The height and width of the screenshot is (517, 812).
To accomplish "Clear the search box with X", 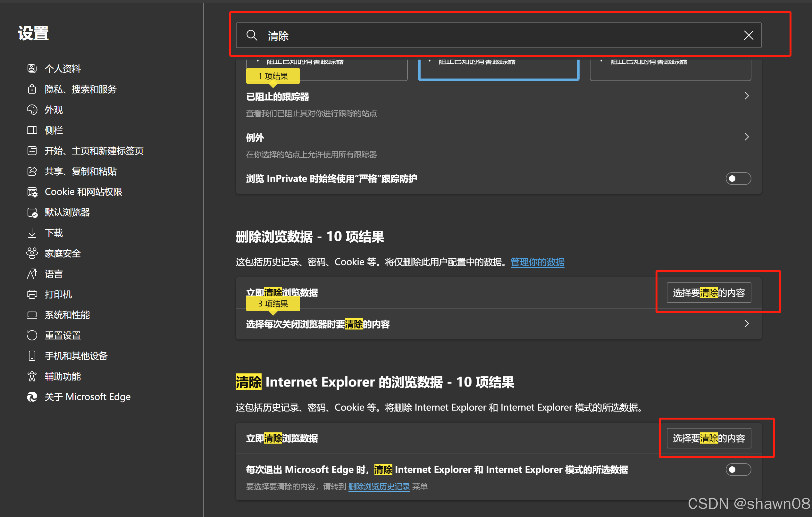I will [749, 35].
